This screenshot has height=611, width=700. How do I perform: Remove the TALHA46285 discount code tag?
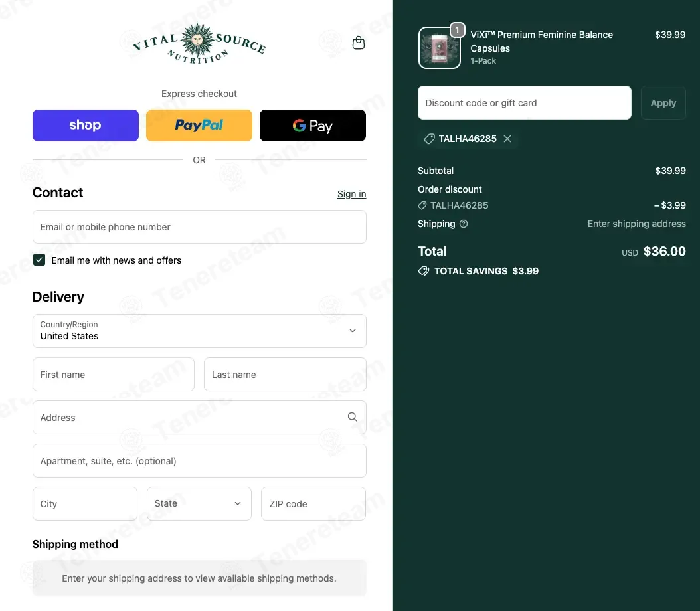[507, 139]
